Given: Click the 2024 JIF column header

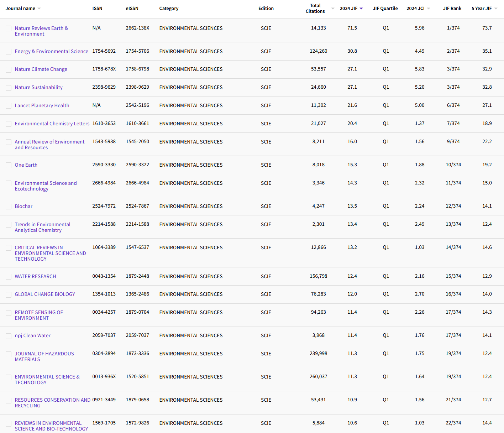Looking at the screenshot, I should (x=348, y=9).
